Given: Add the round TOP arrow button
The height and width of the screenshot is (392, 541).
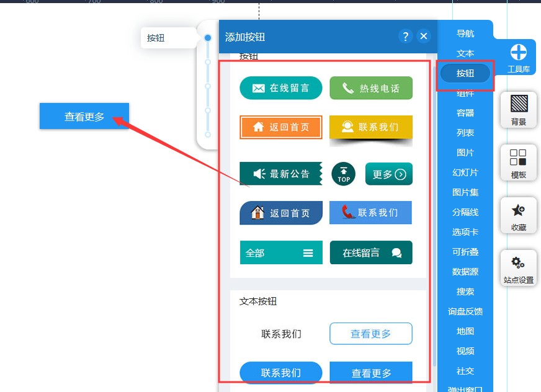Looking at the screenshot, I should (343, 174).
